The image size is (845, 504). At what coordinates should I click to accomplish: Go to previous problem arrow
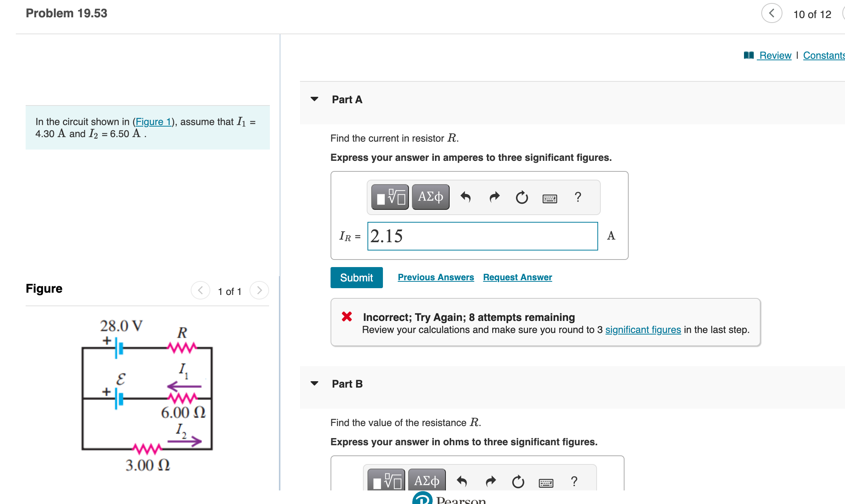(772, 14)
